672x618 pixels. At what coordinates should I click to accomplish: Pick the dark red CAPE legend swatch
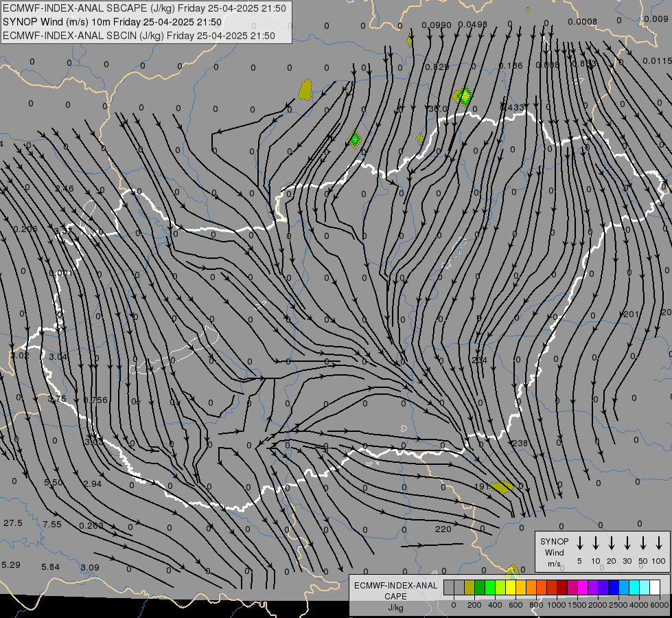coord(562,588)
